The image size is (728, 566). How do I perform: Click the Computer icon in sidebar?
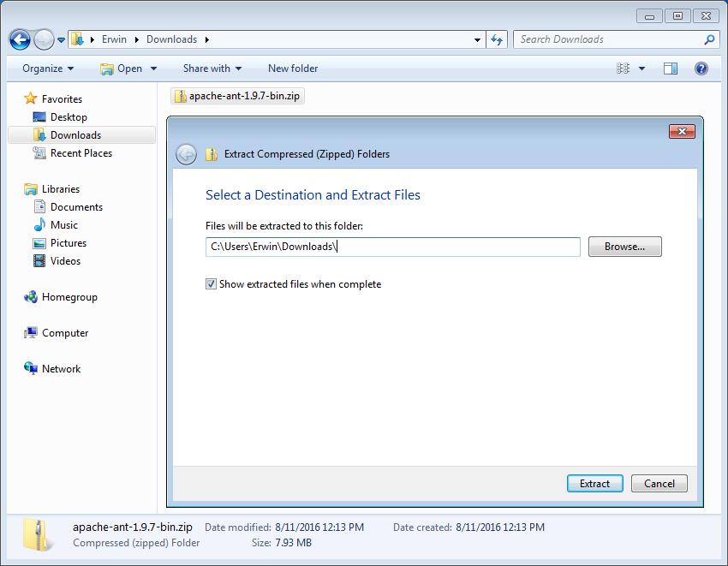click(x=31, y=333)
